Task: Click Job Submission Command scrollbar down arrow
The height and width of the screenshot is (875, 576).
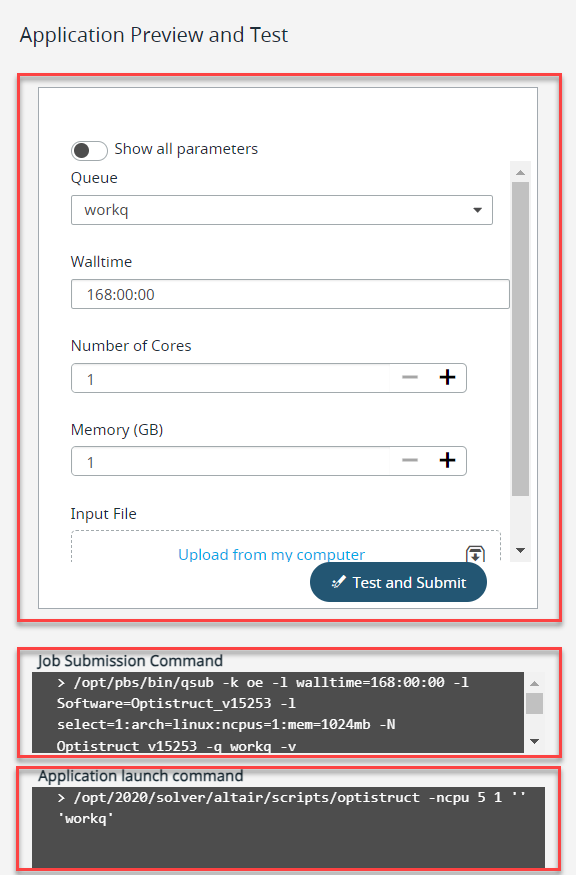Action: tap(535, 742)
